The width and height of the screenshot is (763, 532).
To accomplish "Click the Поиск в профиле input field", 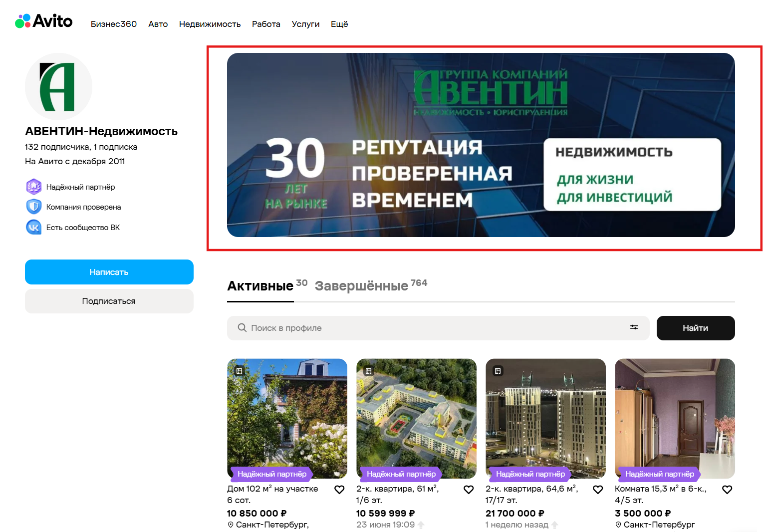I will 438,328.
